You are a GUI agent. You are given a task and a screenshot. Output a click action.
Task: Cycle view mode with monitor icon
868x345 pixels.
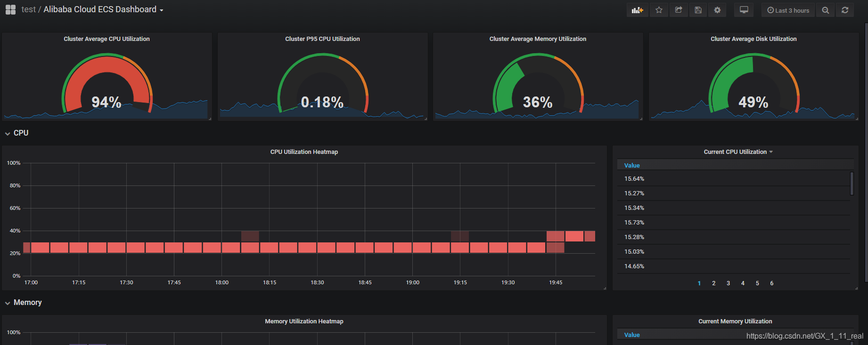point(744,10)
